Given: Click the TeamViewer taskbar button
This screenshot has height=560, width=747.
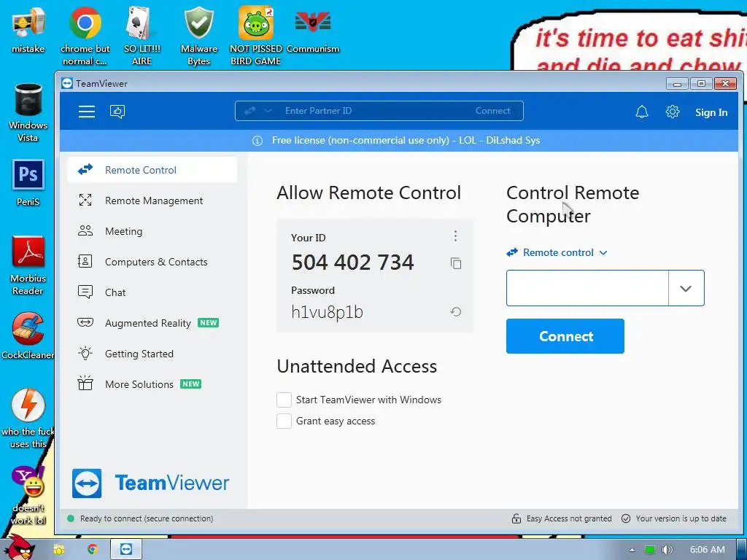Looking at the screenshot, I should pos(126,550).
